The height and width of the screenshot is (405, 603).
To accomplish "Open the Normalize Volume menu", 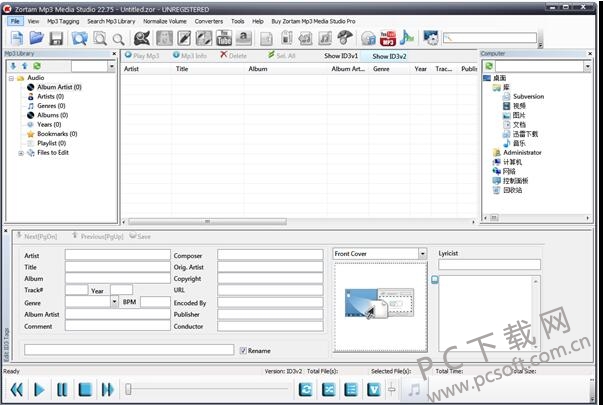I will pos(165,21).
